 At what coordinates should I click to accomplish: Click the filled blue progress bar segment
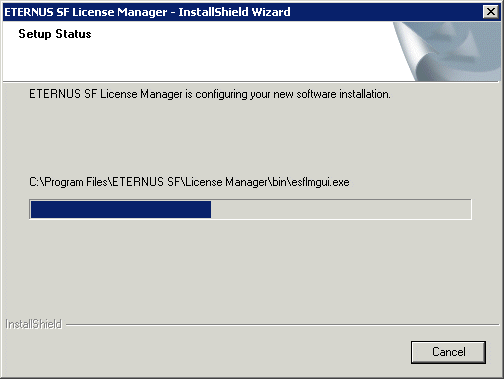[121, 209]
